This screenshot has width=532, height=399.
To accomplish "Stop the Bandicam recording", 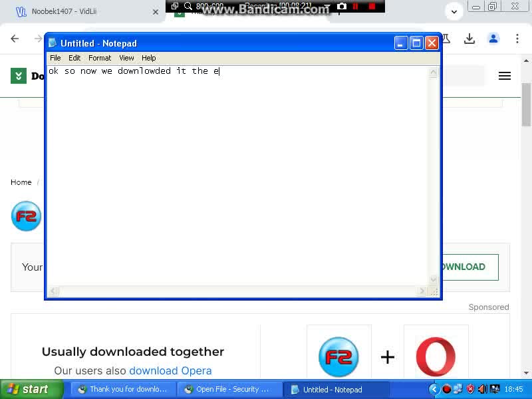I will (x=372, y=7).
